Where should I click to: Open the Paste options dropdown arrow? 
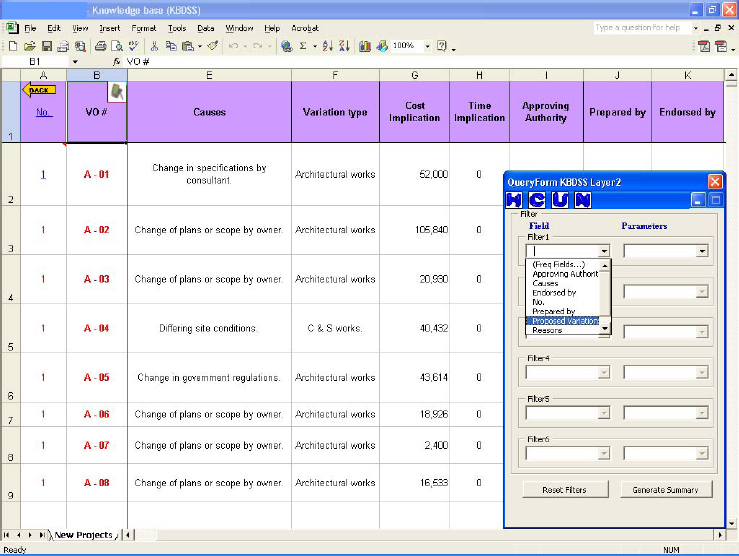200,46
